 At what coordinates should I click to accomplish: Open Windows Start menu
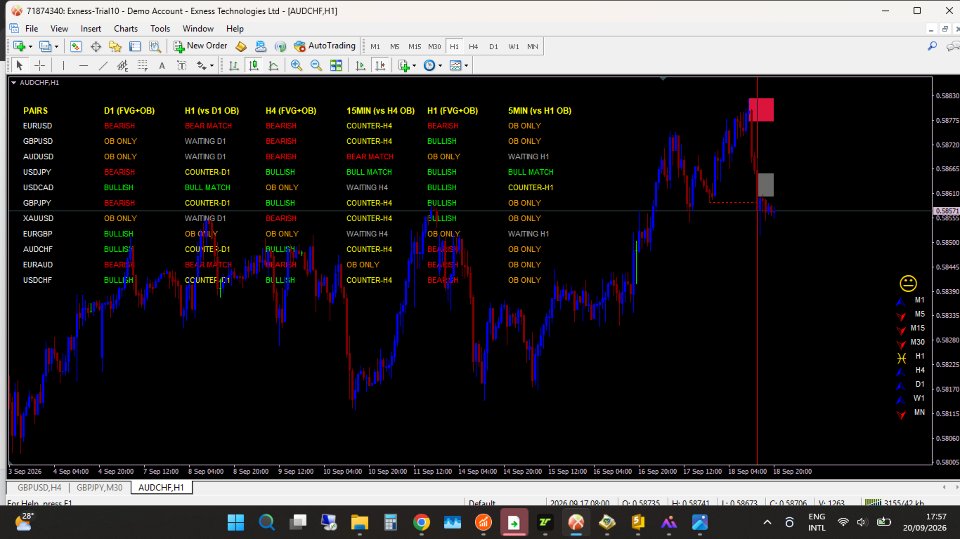tap(236, 522)
